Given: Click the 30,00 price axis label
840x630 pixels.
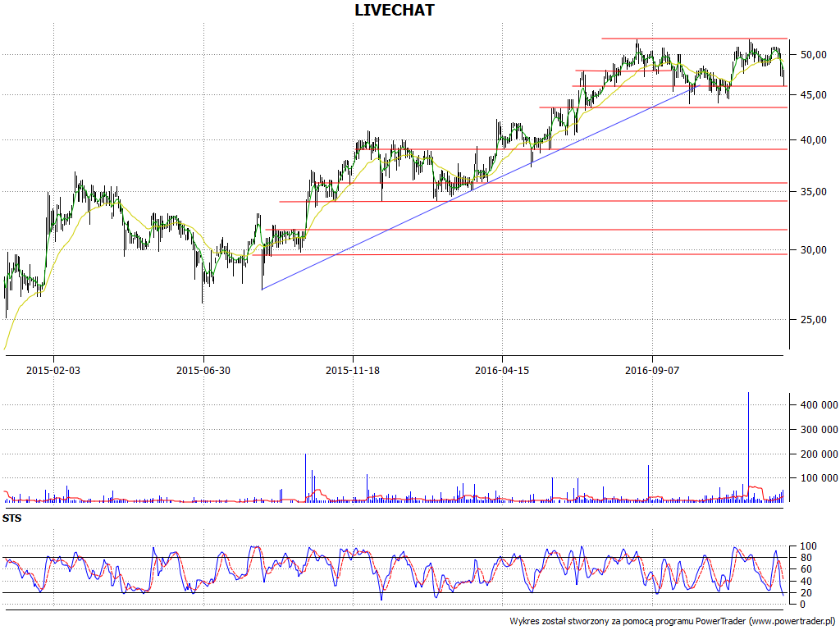Looking at the screenshot, I should pos(813,249).
